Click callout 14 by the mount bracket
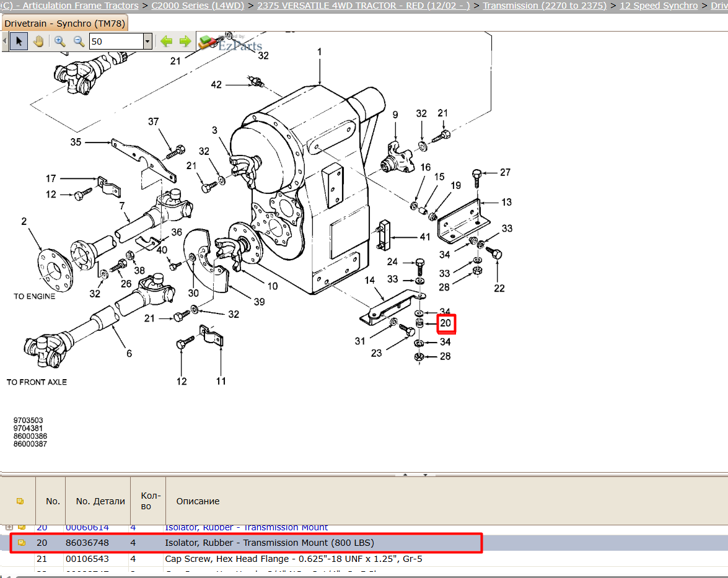This screenshot has height=578, width=728. pos(369,281)
